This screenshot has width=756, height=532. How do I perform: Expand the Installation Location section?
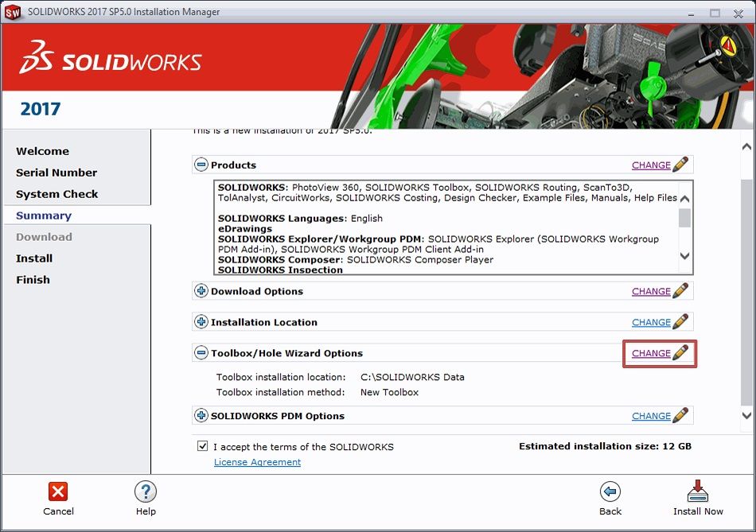tap(201, 322)
